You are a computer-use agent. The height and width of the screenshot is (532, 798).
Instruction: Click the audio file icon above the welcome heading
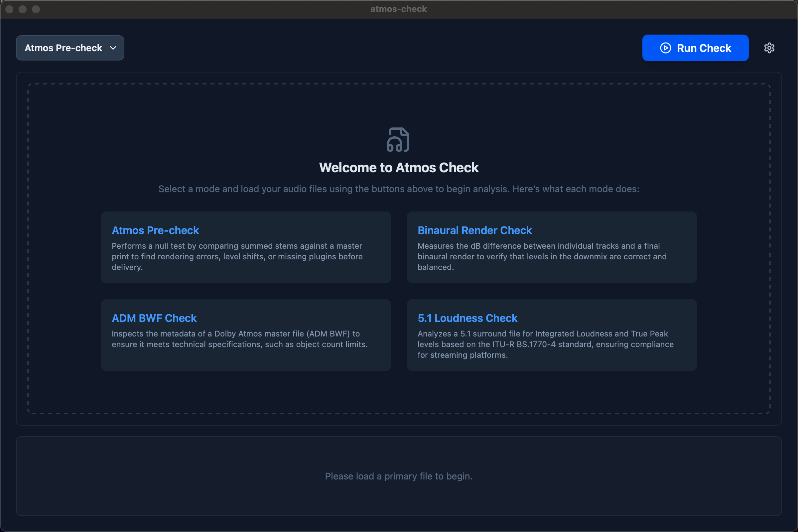(398, 139)
